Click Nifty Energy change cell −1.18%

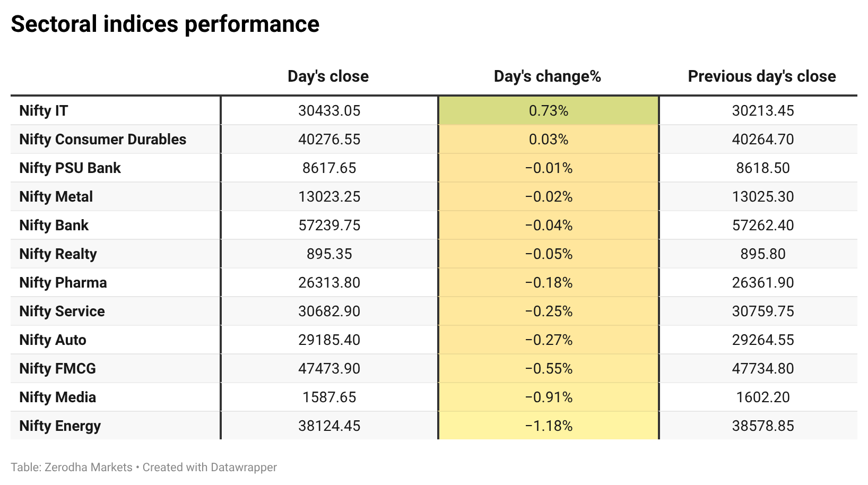[549, 426]
